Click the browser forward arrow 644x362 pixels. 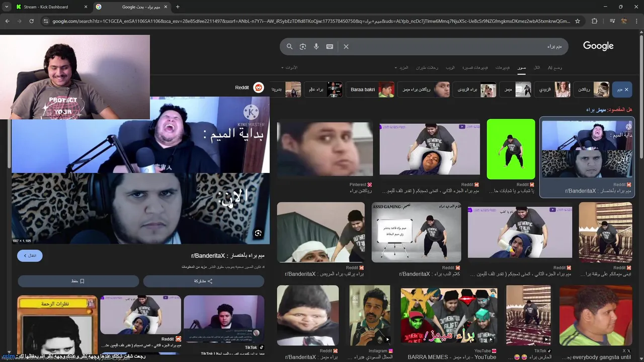pos(19,21)
